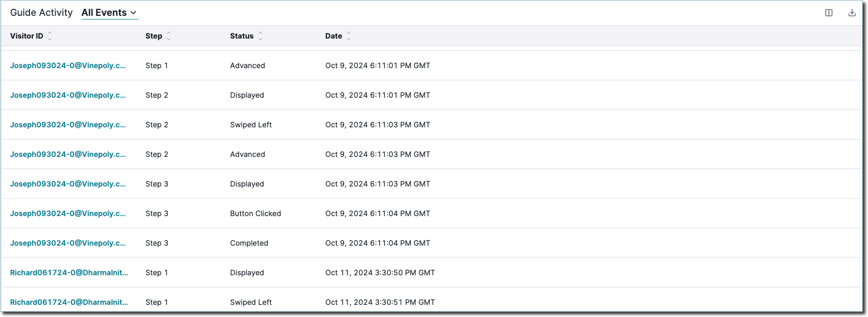Open the manage columns icon
Viewport: 868px width, 317px height.
tap(829, 13)
